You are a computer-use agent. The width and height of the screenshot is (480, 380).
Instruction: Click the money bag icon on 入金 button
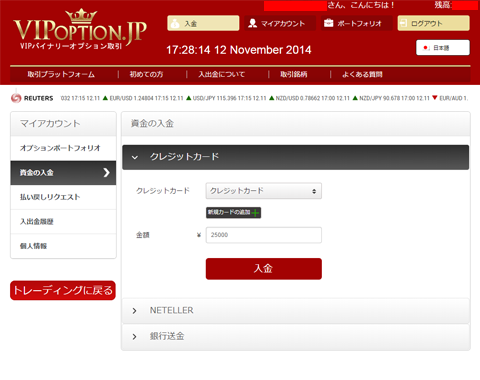click(x=175, y=24)
